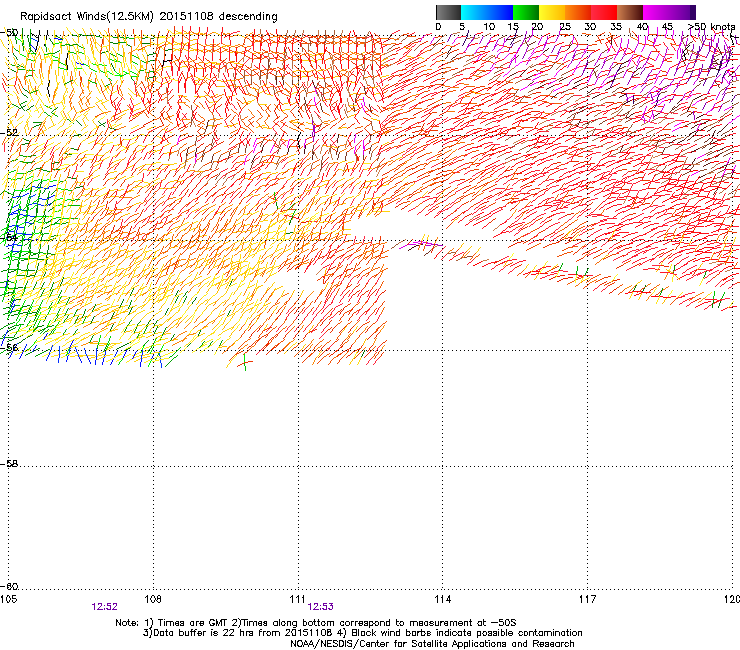Viewport: 740px width, 650px height.
Task: Click the '30' label under the color bar
Action: (590, 27)
